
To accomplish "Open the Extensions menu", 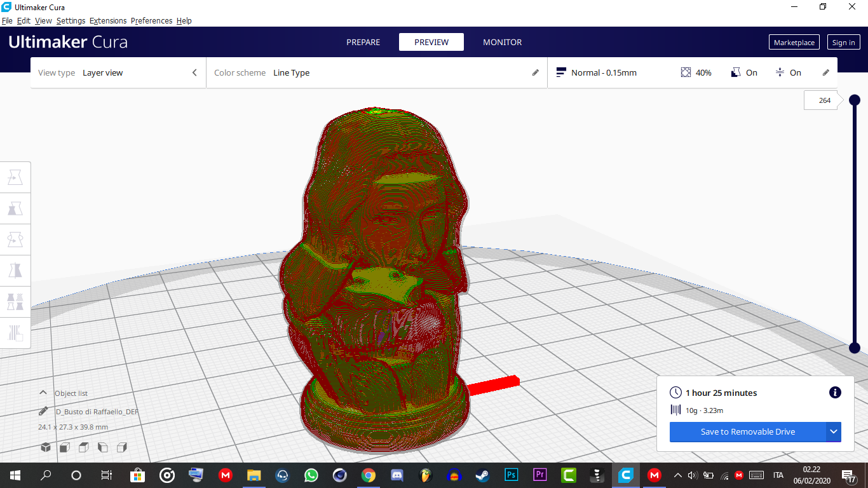I will 107,21.
